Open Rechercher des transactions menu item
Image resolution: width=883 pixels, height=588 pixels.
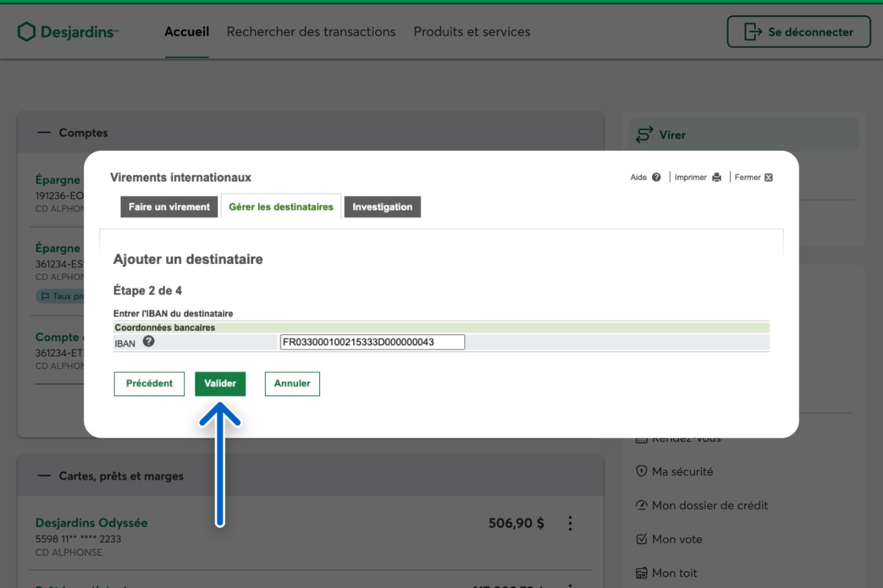click(x=311, y=32)
